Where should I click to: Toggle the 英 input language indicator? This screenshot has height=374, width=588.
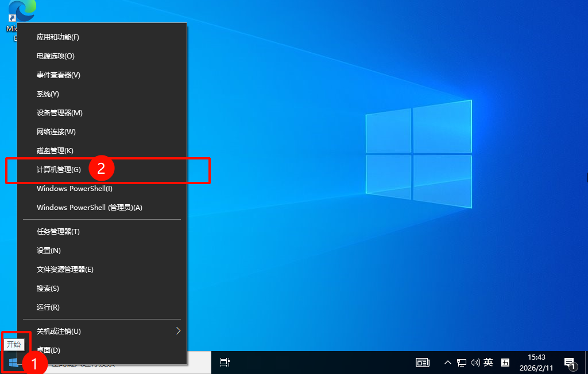[x=489, y=363]
